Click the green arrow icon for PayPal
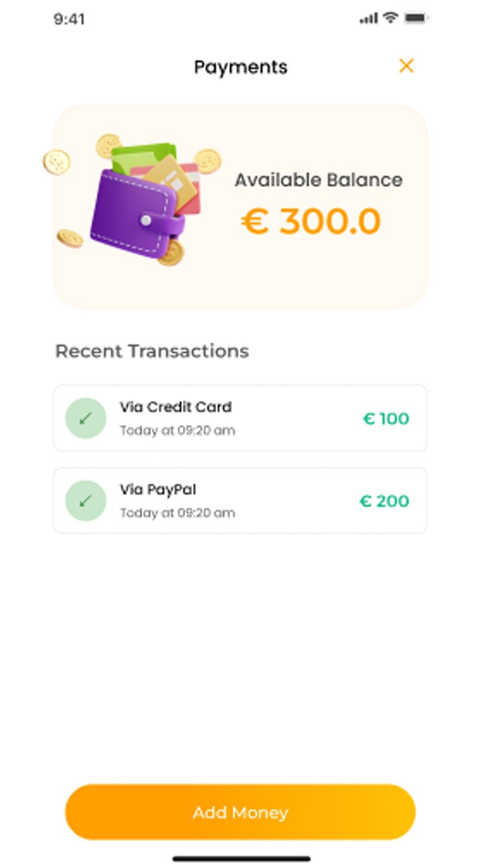Screen dimensions: 488x868 (x=85, y=501)
